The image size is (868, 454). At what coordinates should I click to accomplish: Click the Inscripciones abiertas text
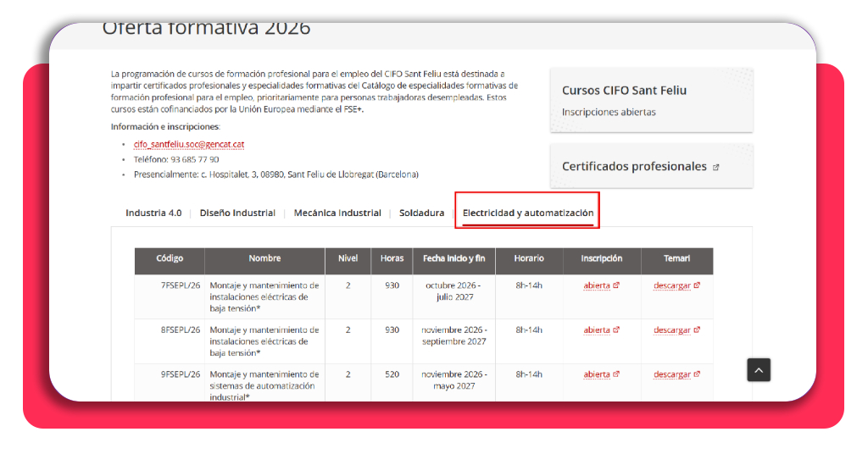coord(609,113)
